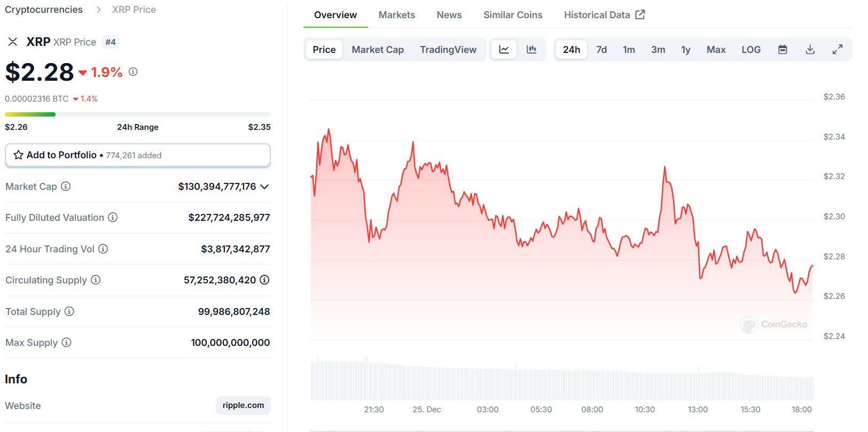Show Circulating Supply info icon
Image resolution: width=868 pixels, height=432 pixels.
point(96,280)
